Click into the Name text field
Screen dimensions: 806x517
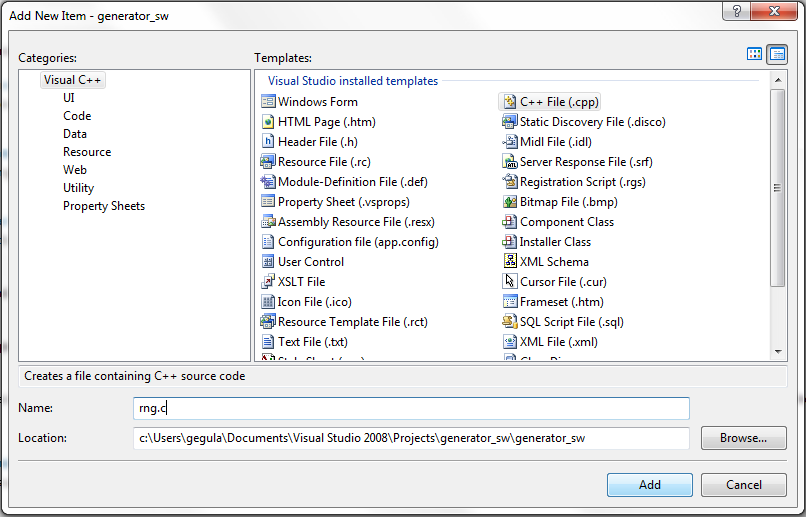click(x=411, y=408)
